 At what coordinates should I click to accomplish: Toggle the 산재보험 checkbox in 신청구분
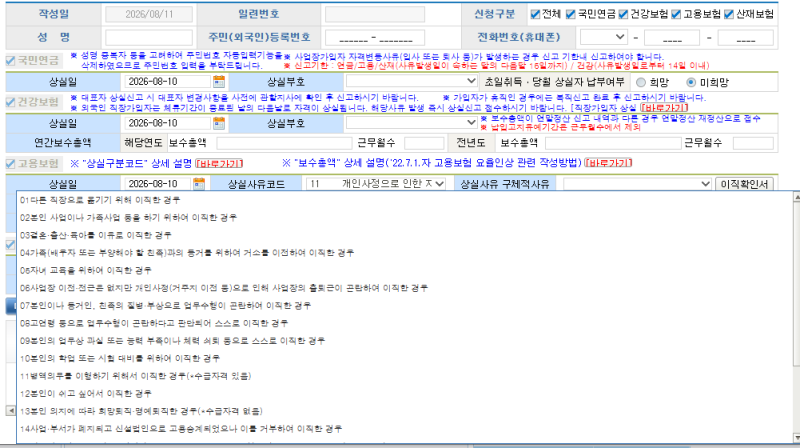tap(729, 14)
